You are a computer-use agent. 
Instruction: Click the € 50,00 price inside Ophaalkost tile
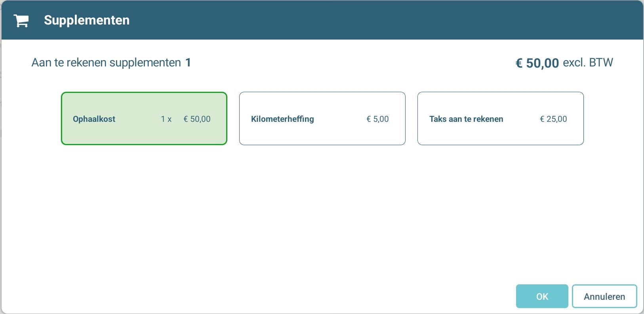[197, 119]
